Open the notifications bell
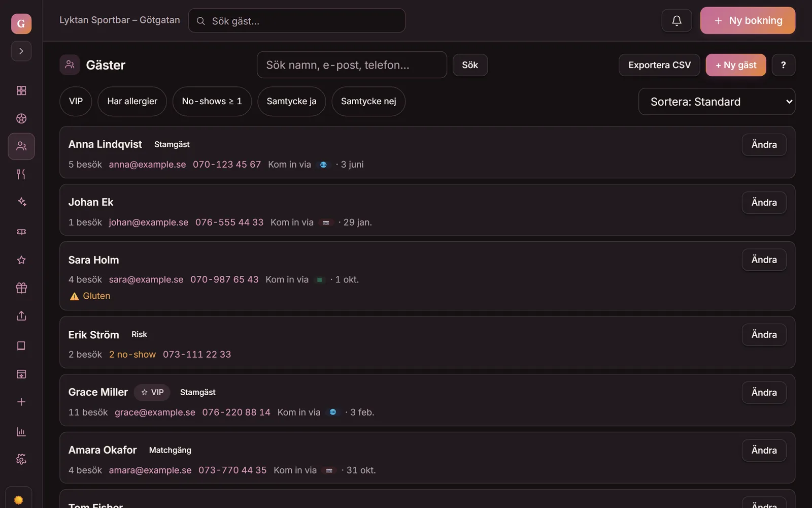 (x=676, y=20)
